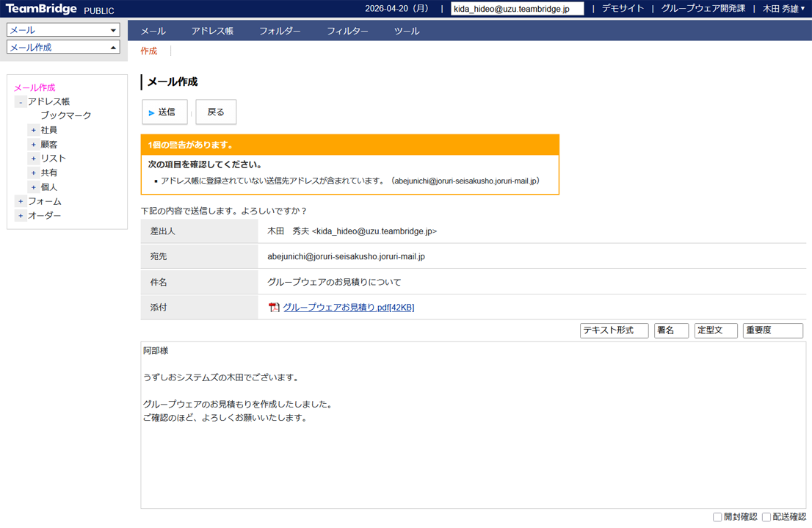Viewport: 812px width, 528px height.
Task: Open the メール作成 dropdown selector
Action: pos(63,47)
